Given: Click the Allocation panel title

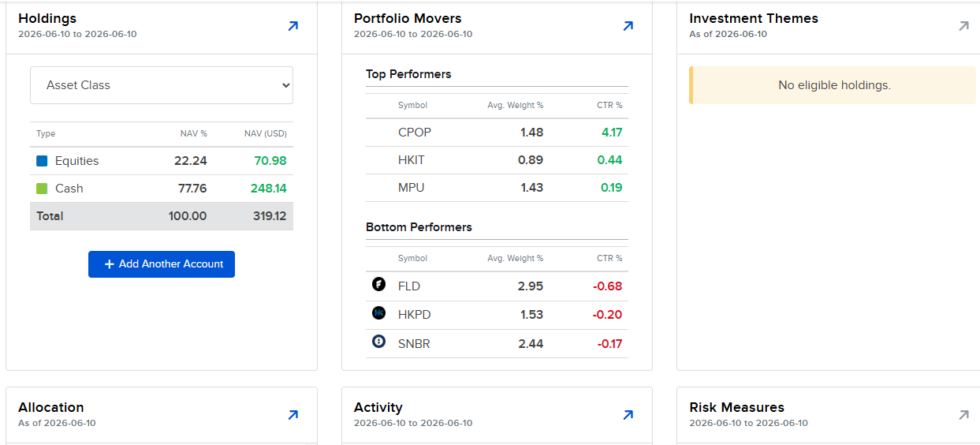Looking at the screenshot, I should point(51,407).
